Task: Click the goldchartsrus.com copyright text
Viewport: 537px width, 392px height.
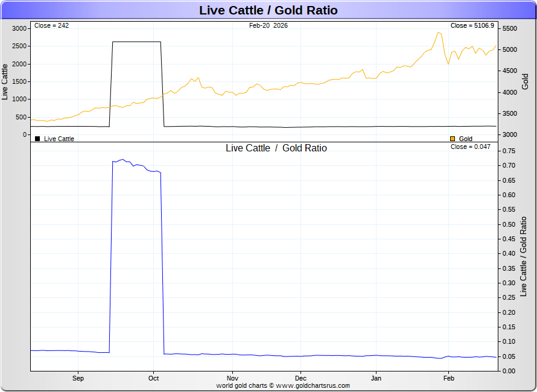Action: click(283, 386)
